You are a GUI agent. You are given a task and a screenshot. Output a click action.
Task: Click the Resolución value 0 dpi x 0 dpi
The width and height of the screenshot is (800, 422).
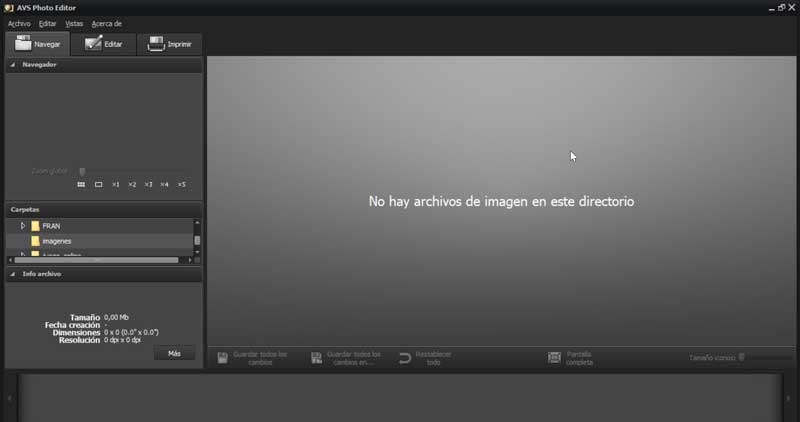(122, 340)
